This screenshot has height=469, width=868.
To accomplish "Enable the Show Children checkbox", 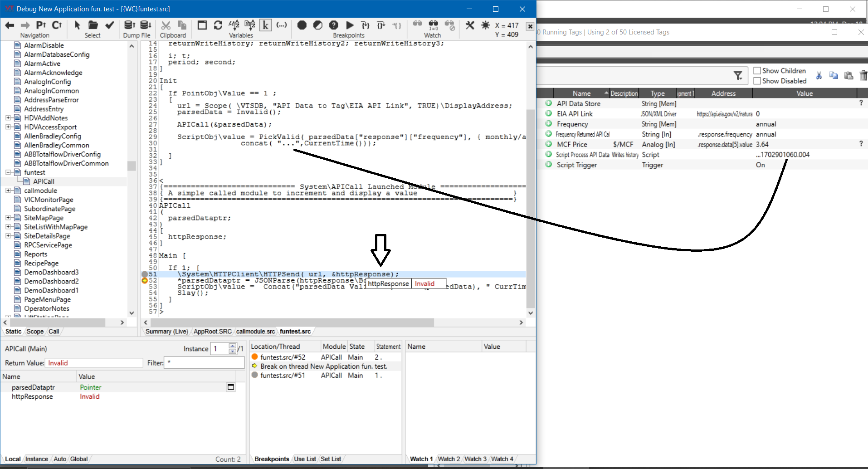I will coord(757,71).
